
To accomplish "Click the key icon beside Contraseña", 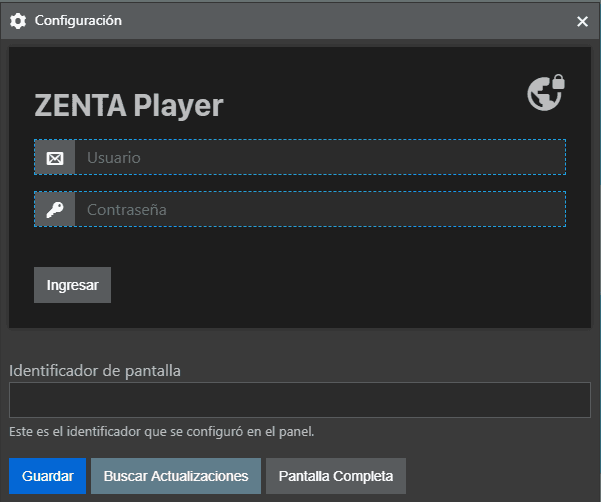I will pyautogui.click(x=55, y=210).
